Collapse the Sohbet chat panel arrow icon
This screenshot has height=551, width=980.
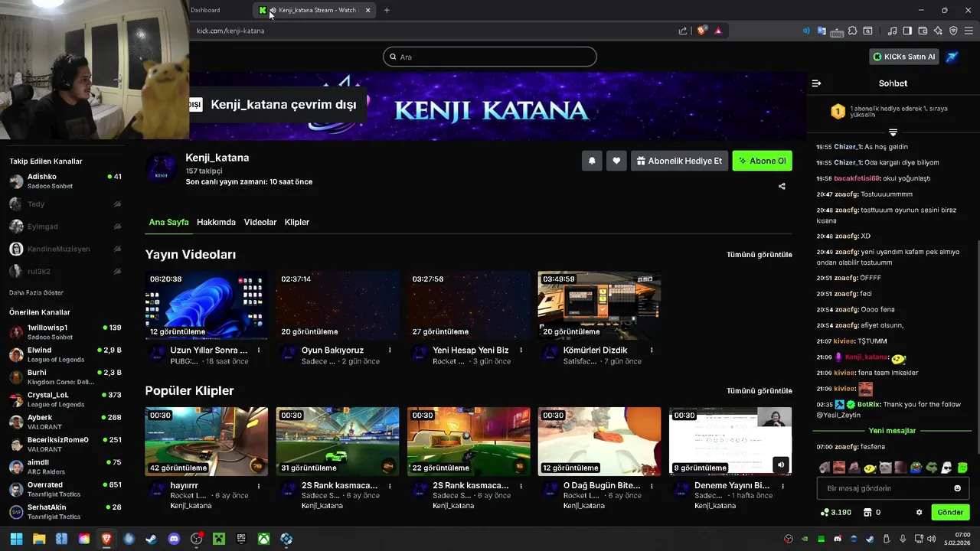[x=816, y=83]
